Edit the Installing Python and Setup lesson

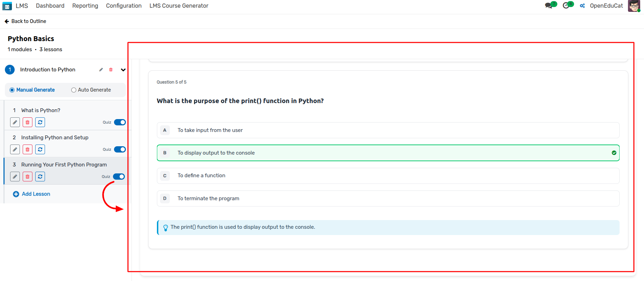tap(15, 149)
